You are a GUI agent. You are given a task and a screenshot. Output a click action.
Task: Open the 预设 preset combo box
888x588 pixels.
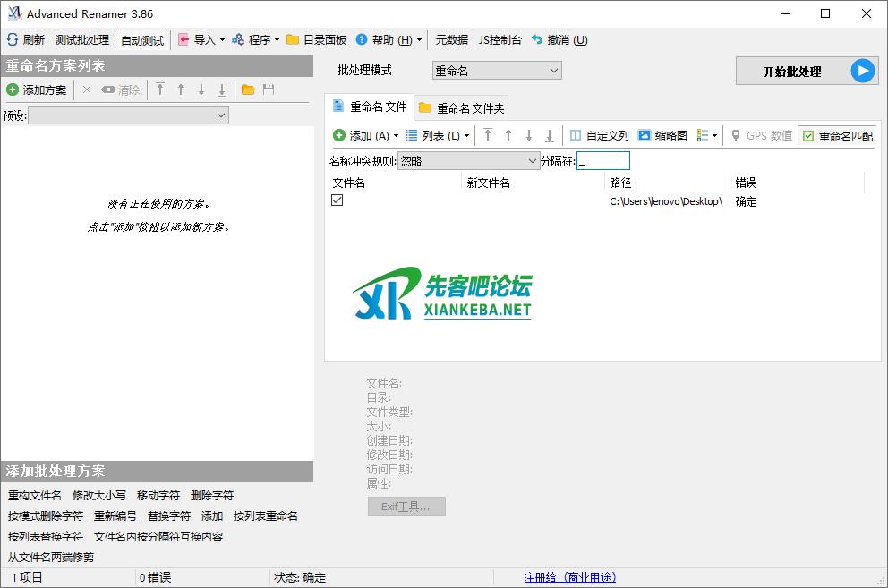point(128,115)
